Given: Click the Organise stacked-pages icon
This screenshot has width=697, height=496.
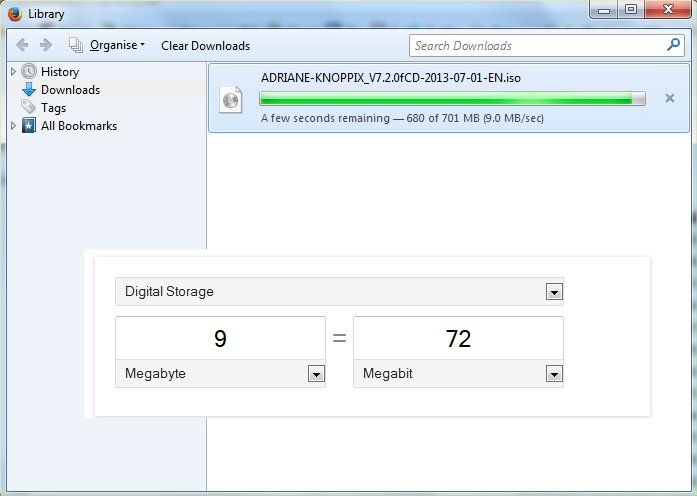Looking at the screenshot, I should click(76, 45).
